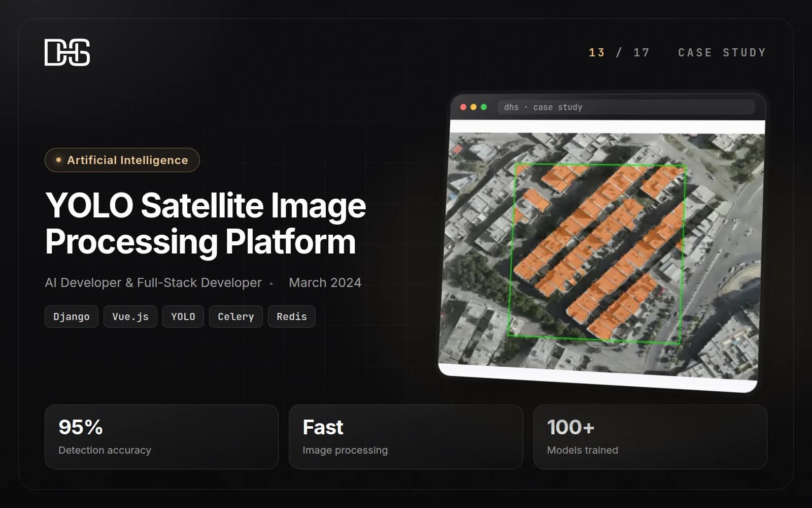Click the '17' total slide count
Image resolution: width=812 pixels, height=508 pixels.
click(x=641, y=52)
